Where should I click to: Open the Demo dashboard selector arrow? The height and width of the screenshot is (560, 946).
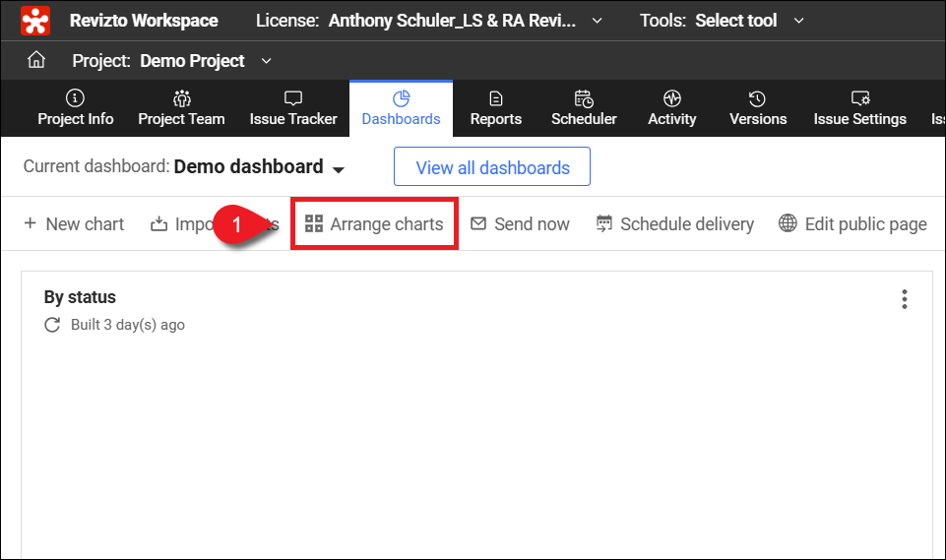pyautogui.click(x=339, y=169)
